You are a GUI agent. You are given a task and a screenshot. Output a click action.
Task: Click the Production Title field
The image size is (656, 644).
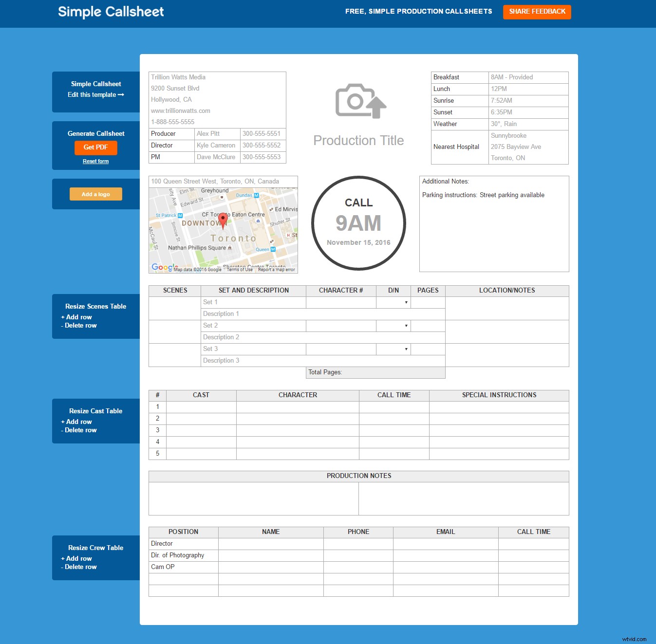(359, 141)
